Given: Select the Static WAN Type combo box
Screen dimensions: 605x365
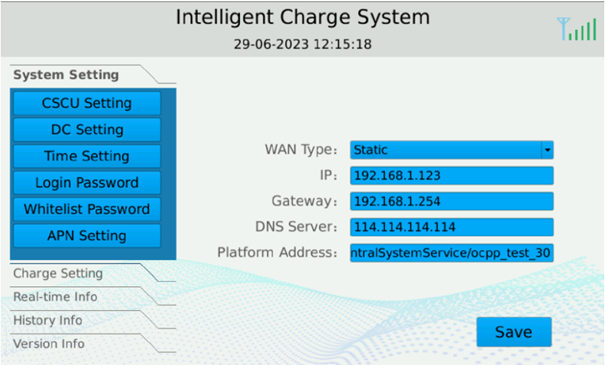Looking at the screenshot, I should (452, 150).
